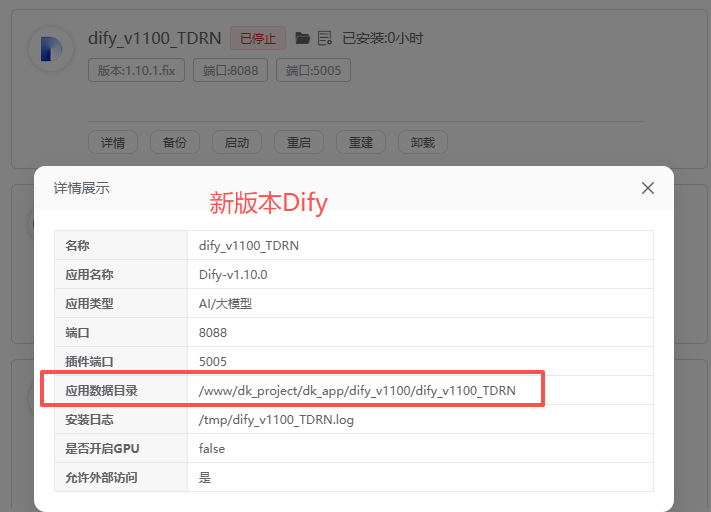This screenshot has width=711, height=512.
Task: Click the 详情 button
Action: click(113, 143)
